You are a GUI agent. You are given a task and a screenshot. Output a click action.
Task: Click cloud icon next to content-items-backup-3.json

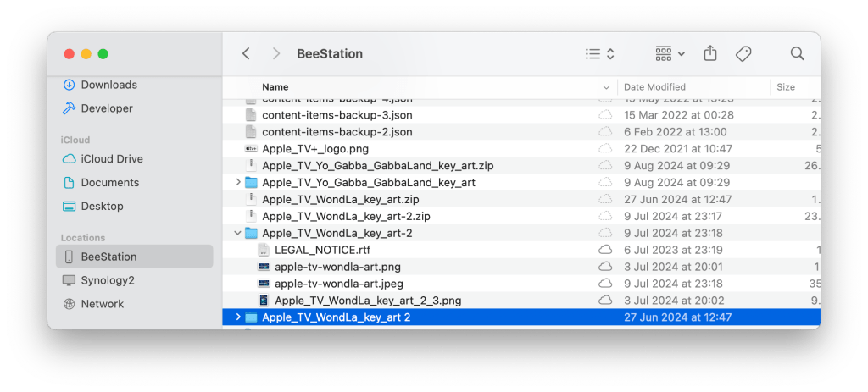[x=605, y=114]
